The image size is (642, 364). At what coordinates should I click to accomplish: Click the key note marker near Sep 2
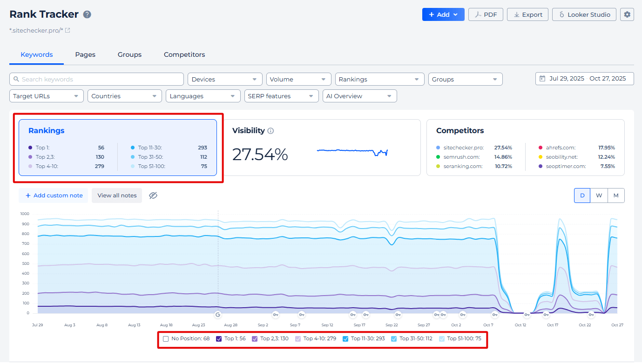(x=275, y=314)
